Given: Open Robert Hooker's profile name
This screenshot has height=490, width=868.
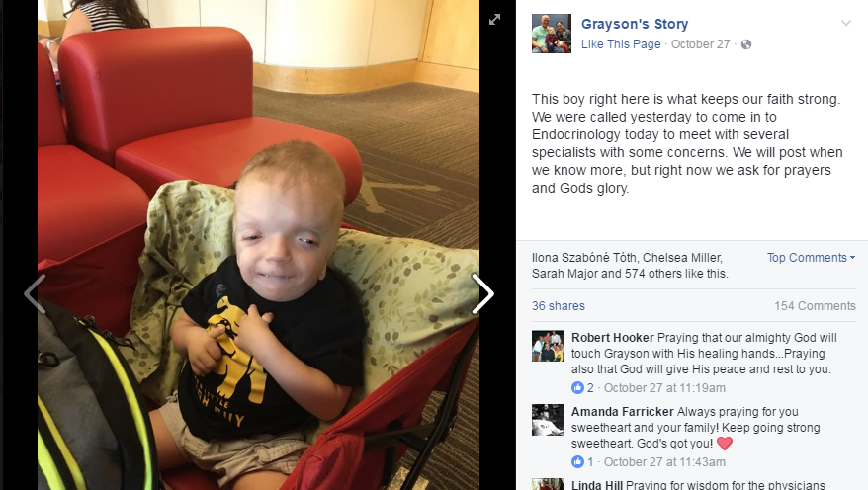Looking at the screenshot, I should [x=612, y=337].
